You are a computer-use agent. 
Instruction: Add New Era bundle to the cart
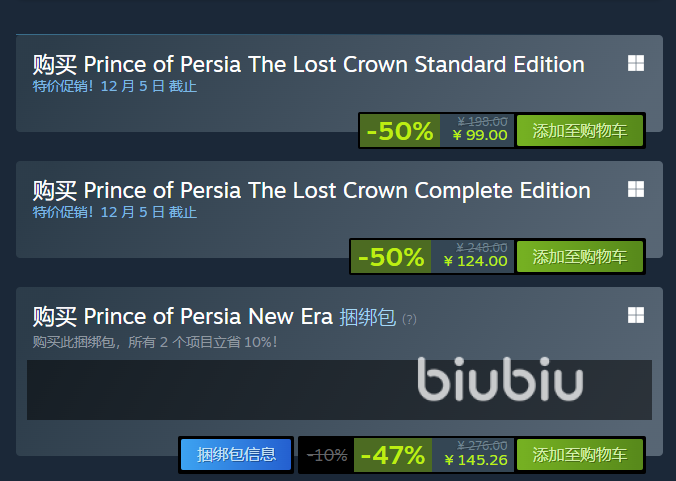pos(580,455)
